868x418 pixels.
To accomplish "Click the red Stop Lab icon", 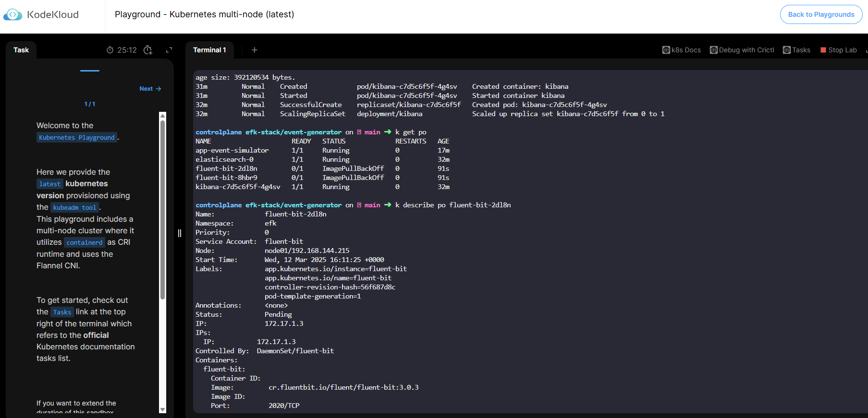I will pyautogui.click(x=823, y=50).
